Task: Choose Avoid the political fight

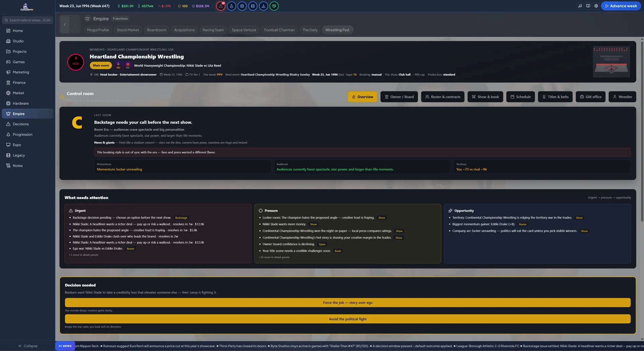Action: click(x=347, y=319)
